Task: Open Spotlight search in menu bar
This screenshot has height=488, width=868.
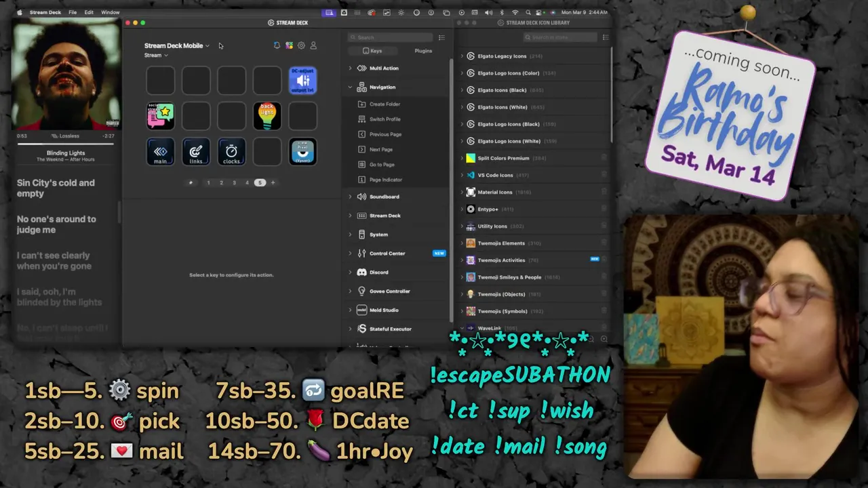Action: [528, 12]
